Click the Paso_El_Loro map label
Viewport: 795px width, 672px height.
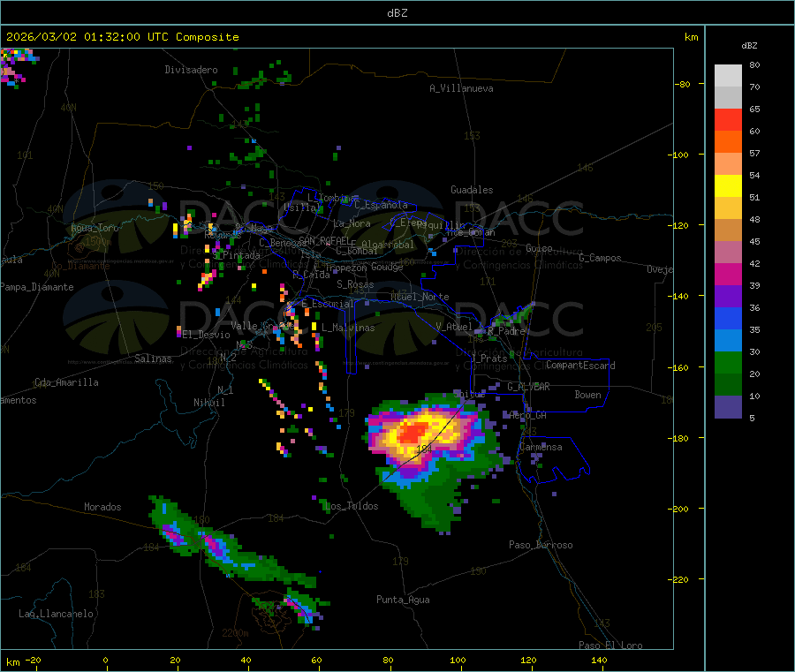610,646
